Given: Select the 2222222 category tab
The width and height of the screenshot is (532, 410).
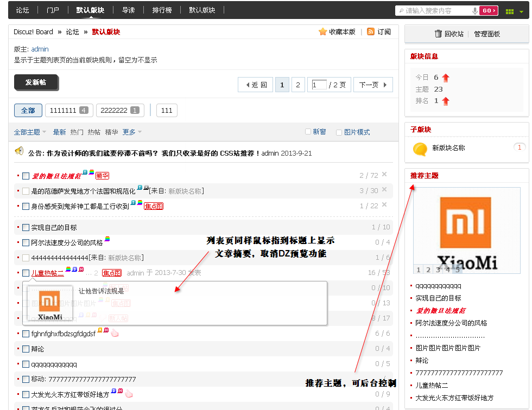Looking at the screenshot, I should coord(120,111).
